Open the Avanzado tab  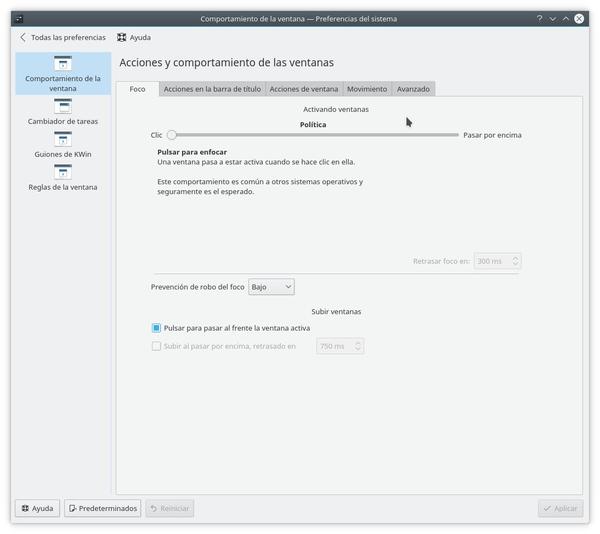[x=413, y=89]
